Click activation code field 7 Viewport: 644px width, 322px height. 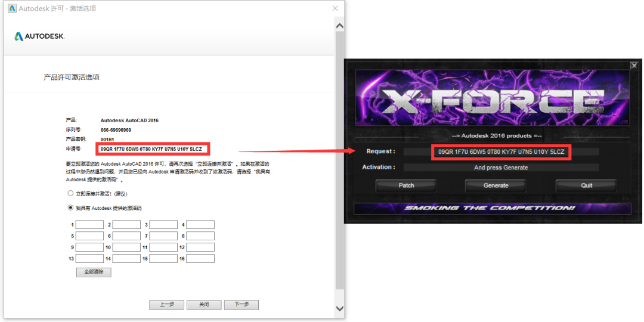163,236
